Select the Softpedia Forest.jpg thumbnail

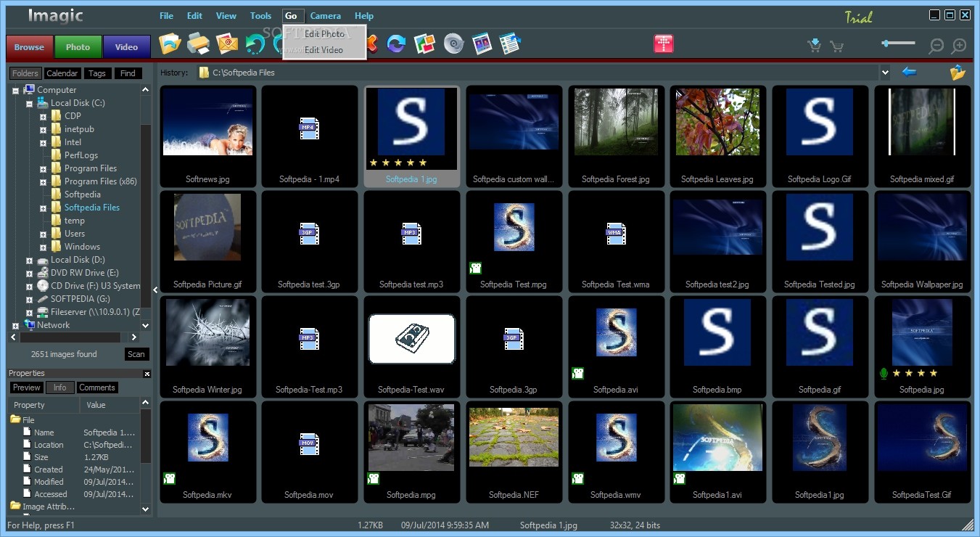[x=616, y=136]
